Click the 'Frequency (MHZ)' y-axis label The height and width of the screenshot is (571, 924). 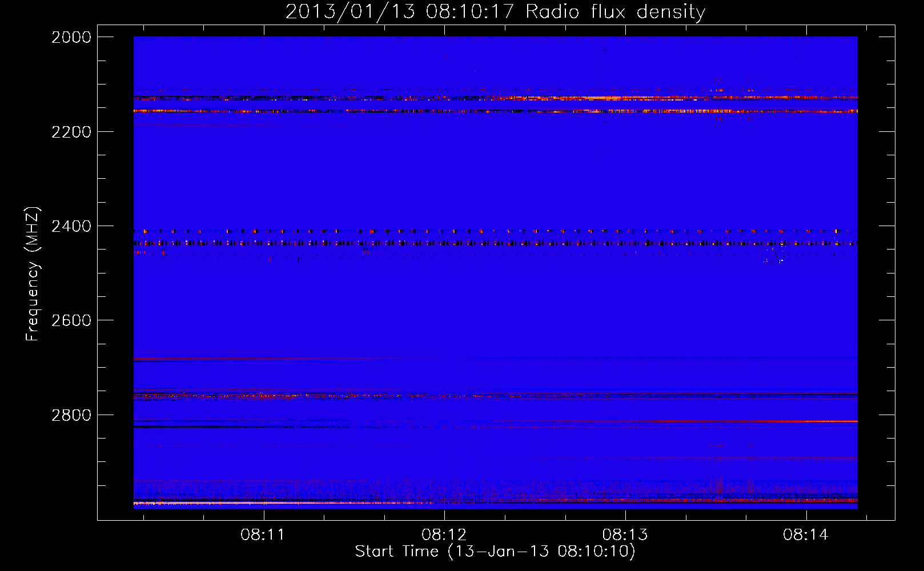(33, 274)
